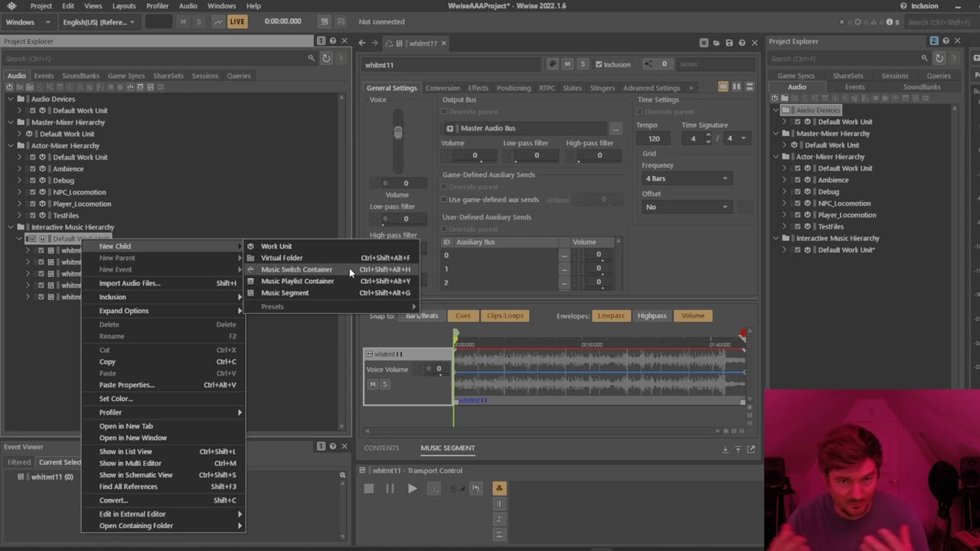Screen dimensions: 980x551
Task: Mute the whitmt11 track with M button
Action: (373, 384)
